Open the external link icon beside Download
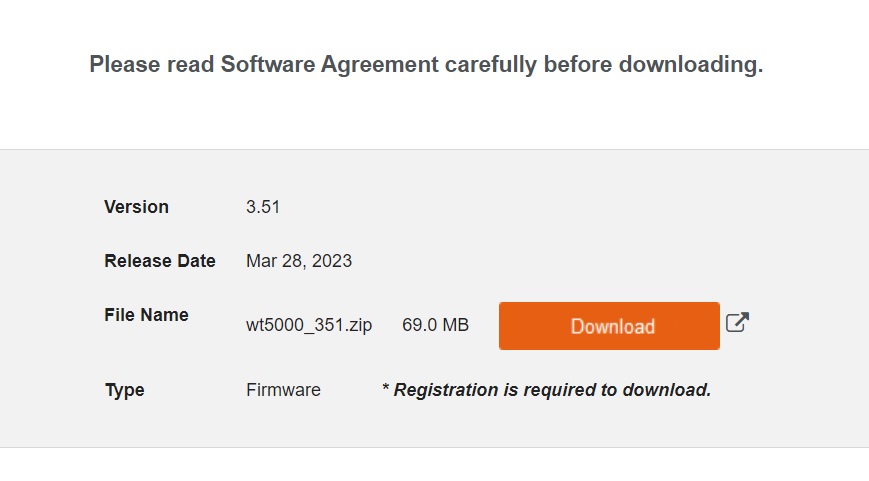The width and height of the screenshot is (869, 481). click(x=737, y=323)
